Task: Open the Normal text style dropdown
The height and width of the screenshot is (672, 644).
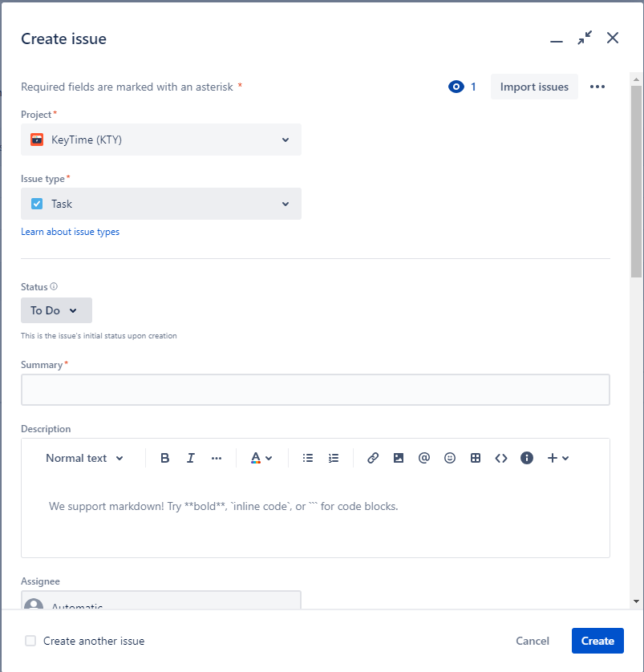Action: click(x=84, y=458)
